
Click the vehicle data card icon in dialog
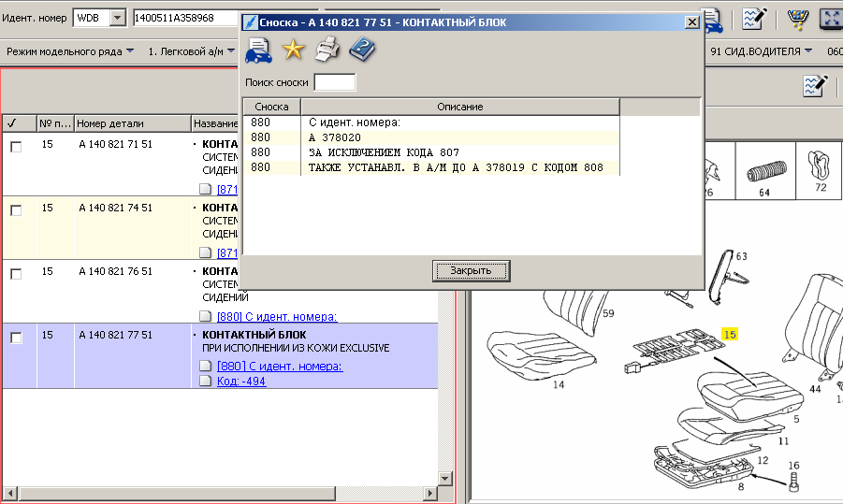(x=258, y=50)
